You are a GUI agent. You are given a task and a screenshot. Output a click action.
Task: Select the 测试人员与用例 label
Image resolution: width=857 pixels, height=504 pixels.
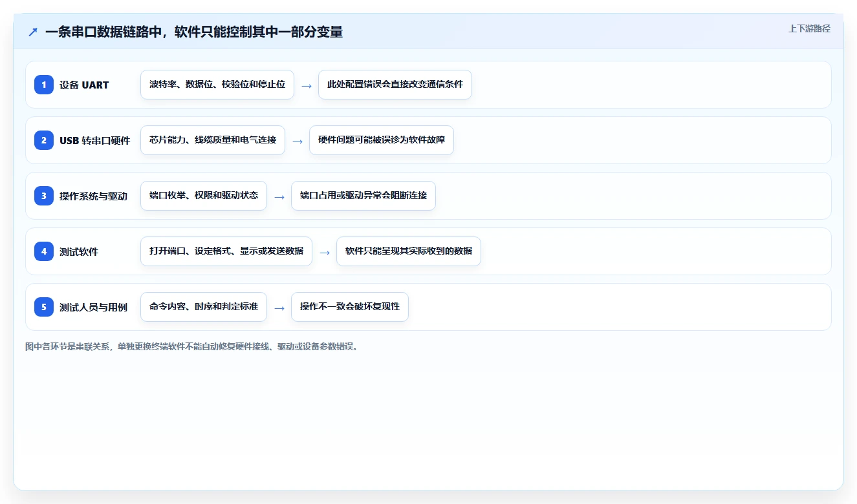tap(93, 307)
